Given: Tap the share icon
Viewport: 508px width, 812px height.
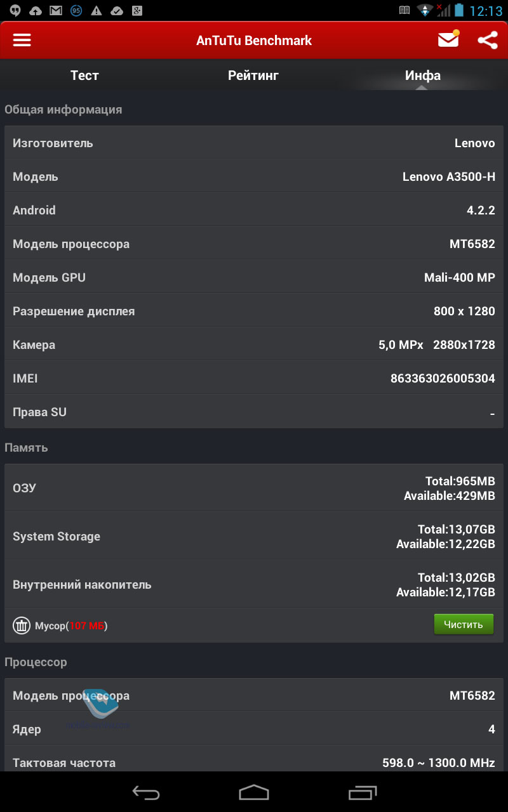Looking at the screenshot, I should tap(487, 41).
